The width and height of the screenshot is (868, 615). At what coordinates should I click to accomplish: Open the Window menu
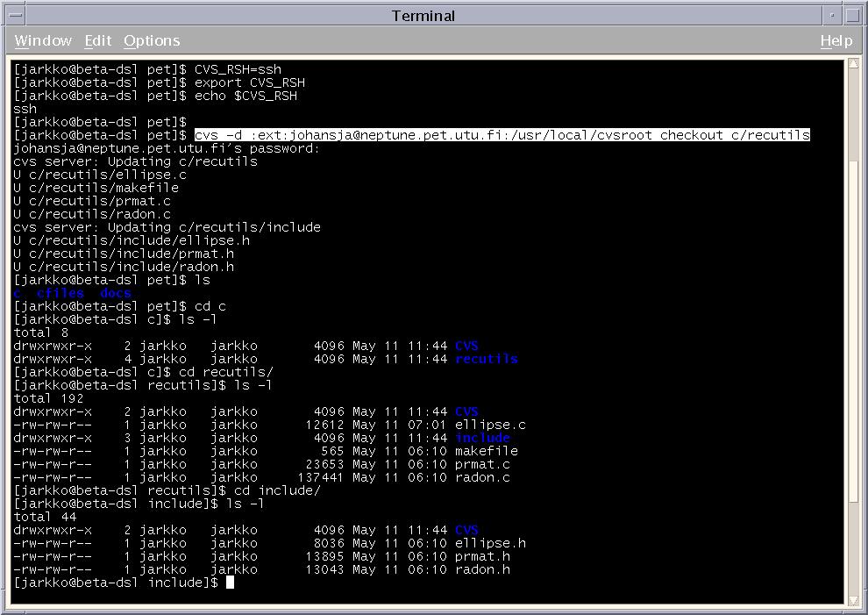tap(43, 40)
